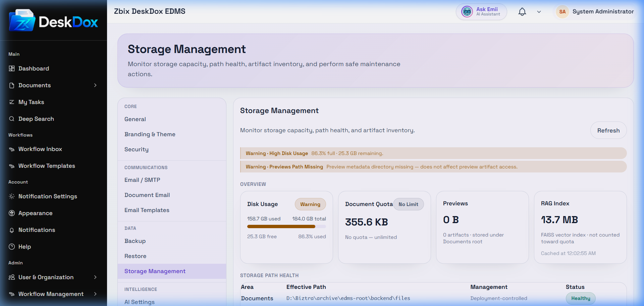Click the Warning badge on Disk Usage
644x306 pixels.
click(310, 204)
